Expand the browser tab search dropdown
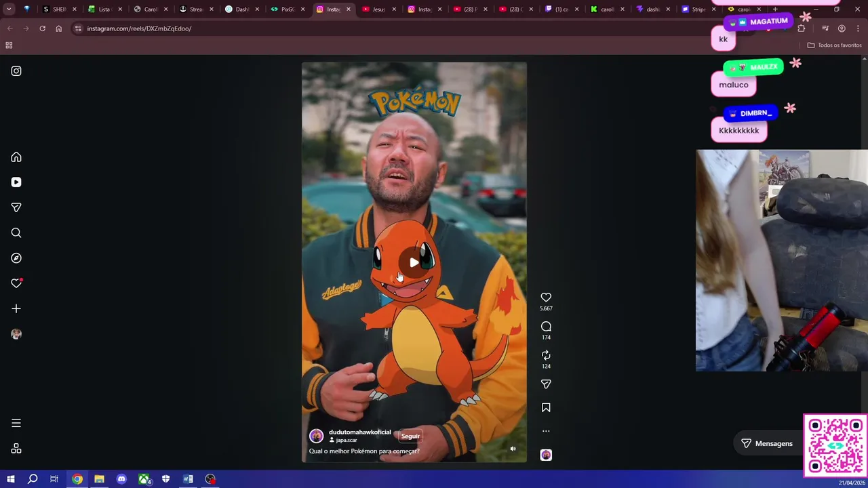 point(9,9)
